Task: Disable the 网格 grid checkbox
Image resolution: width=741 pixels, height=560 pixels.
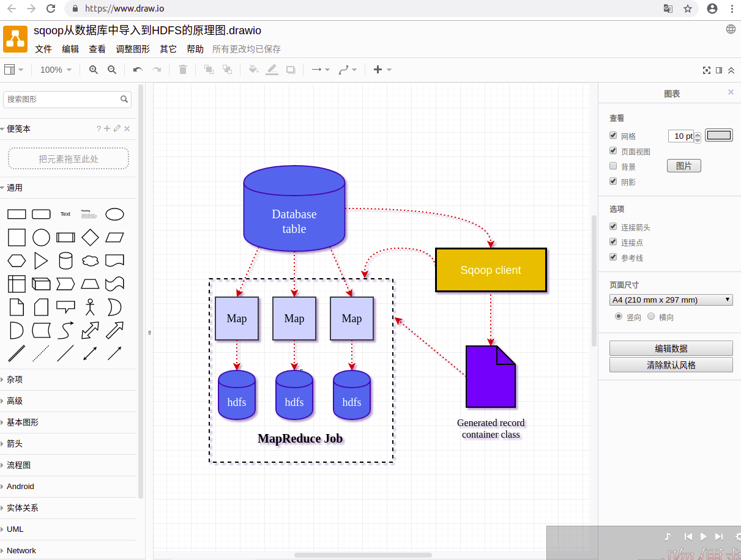Action: pyautogui.click(x=613, y=135)
